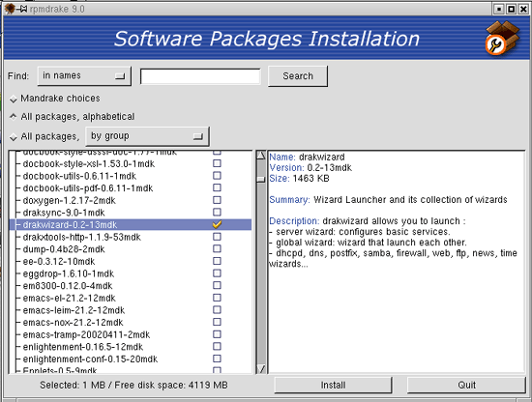Viewport: 532px width, 402px height.
Task: Check the ee-0.3.12-10mdk checkbox
Action: [x=217, y=261]
